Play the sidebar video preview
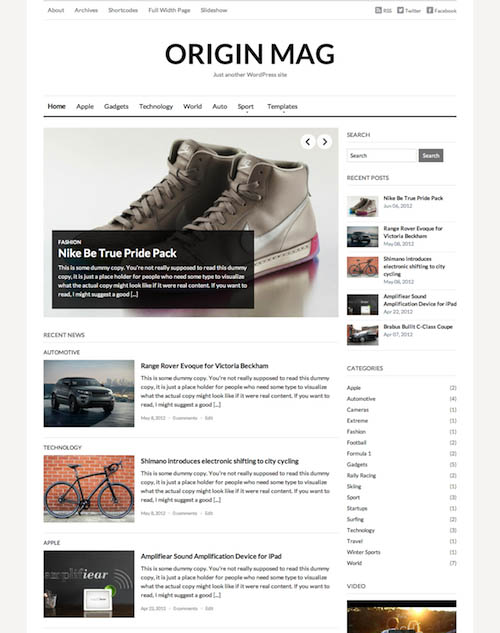This screenshot has height=633, width=500. click(402, 616)
